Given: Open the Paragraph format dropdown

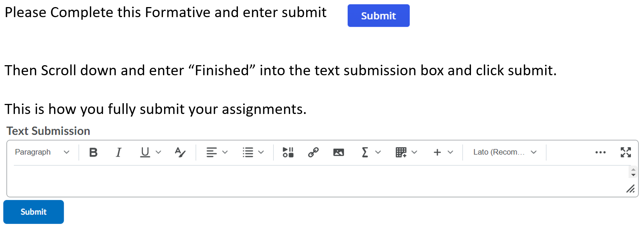Looking at the screenshot, I should [x=42, y=152].
